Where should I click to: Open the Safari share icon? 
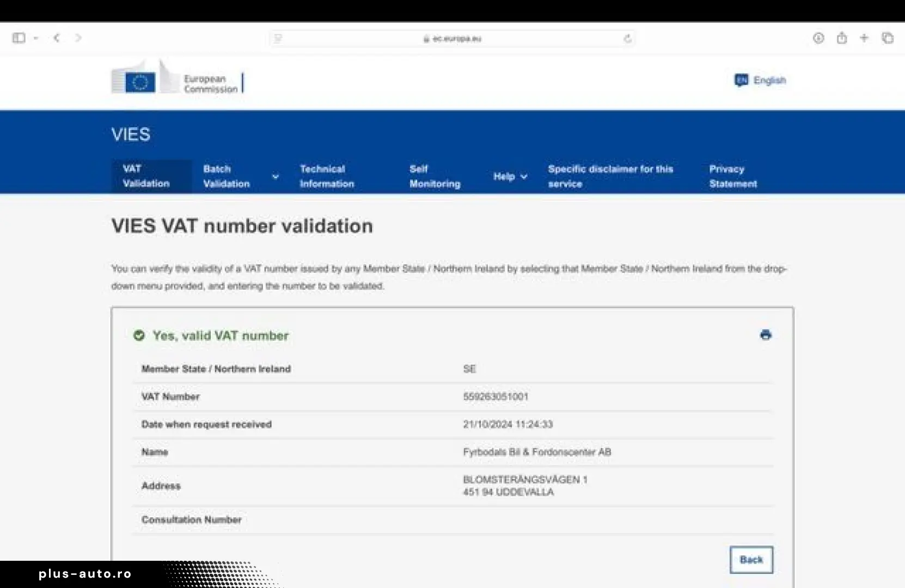click(841, 38)
